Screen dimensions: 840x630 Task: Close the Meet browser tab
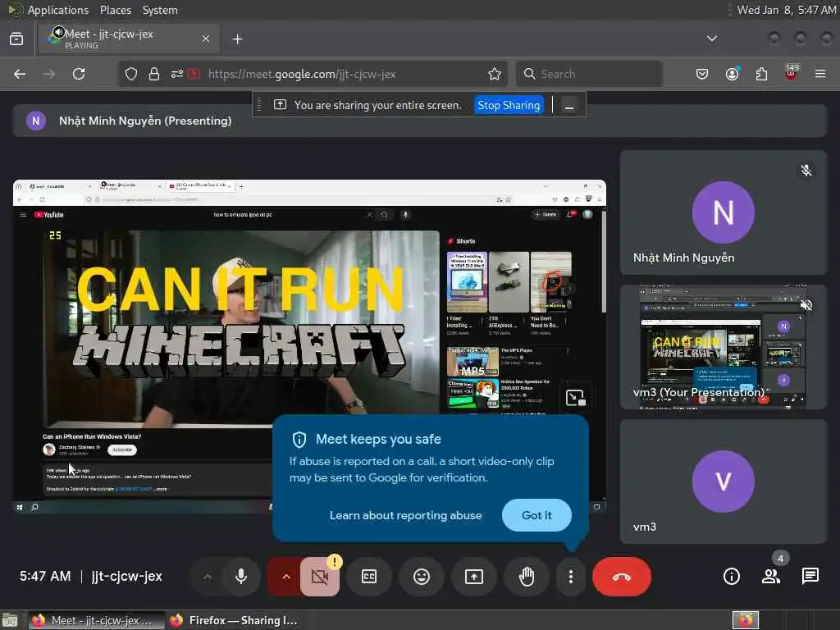point(206,39)
